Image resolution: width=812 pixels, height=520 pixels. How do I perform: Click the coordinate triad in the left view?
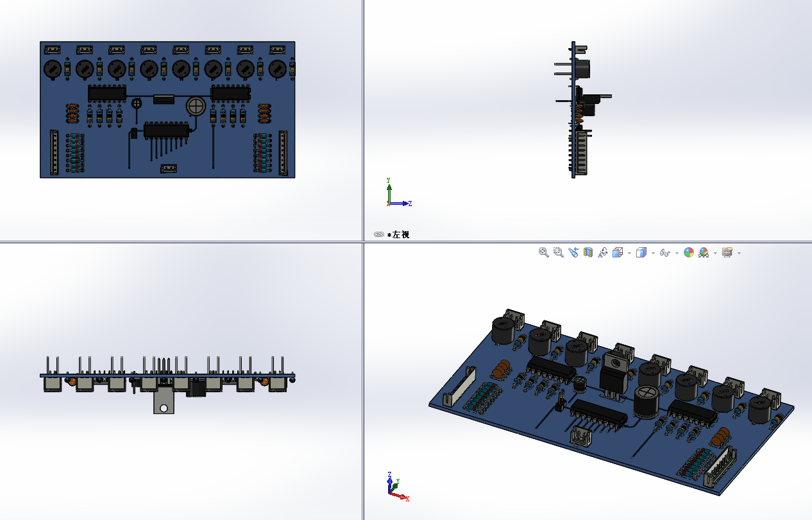pyautogui.click(x=398, y=193)
